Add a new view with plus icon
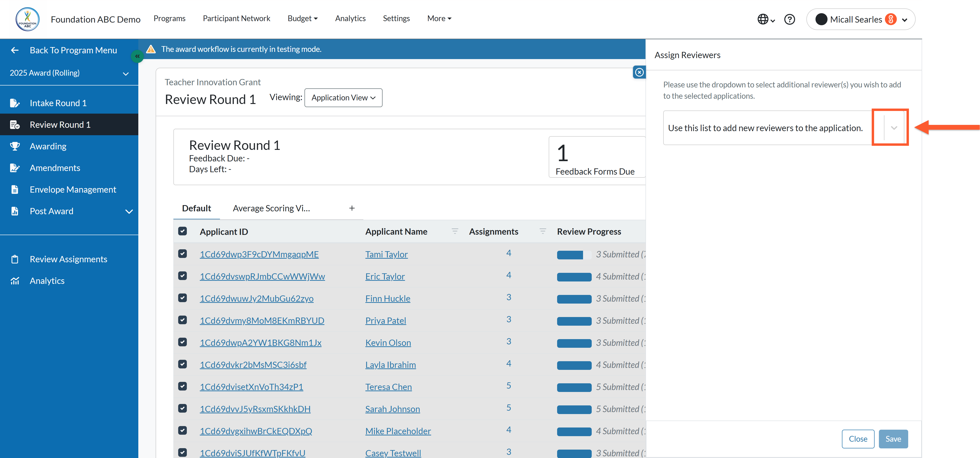Image resolution: width=980 pixels, height=458 pixels. [x=352, y=208]
